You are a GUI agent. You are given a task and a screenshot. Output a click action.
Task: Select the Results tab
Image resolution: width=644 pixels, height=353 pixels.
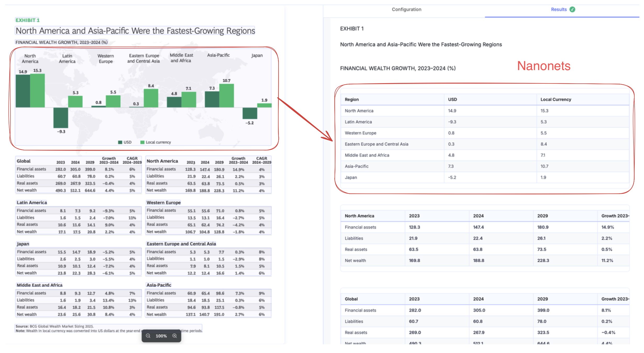click(559, 9)
